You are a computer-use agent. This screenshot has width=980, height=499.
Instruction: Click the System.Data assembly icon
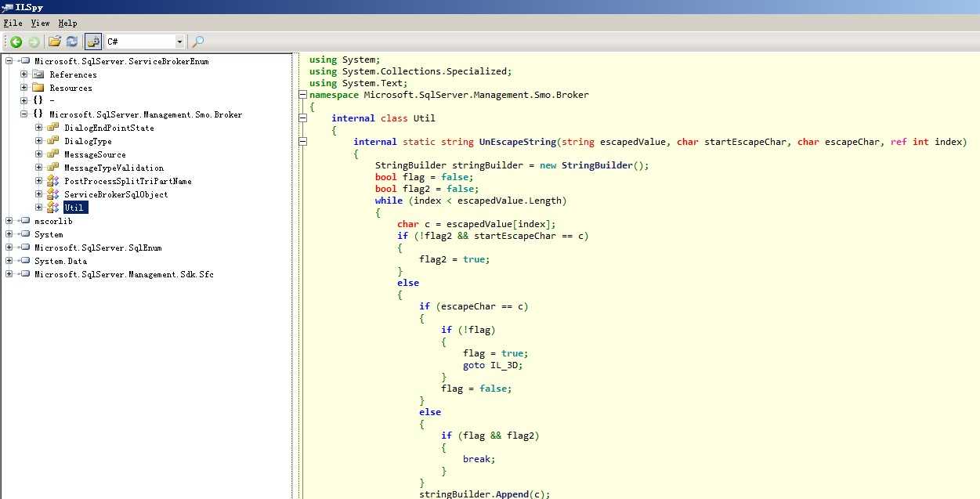tap(24, 261)
